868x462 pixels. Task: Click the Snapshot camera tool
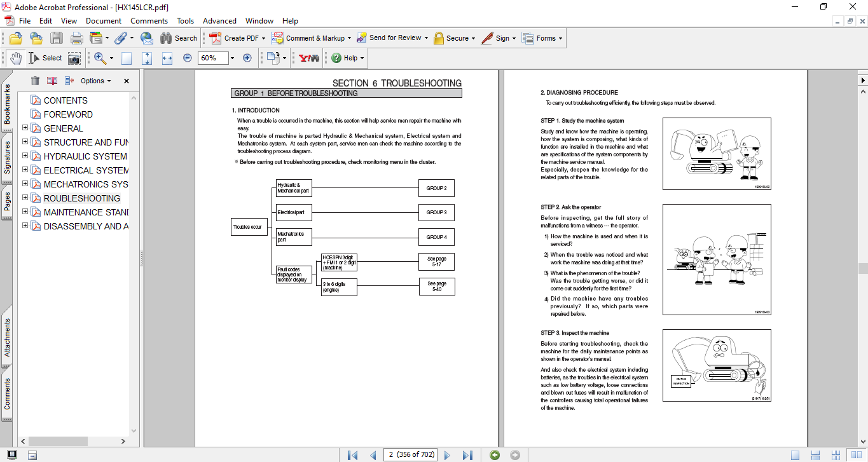pos(74,58)
